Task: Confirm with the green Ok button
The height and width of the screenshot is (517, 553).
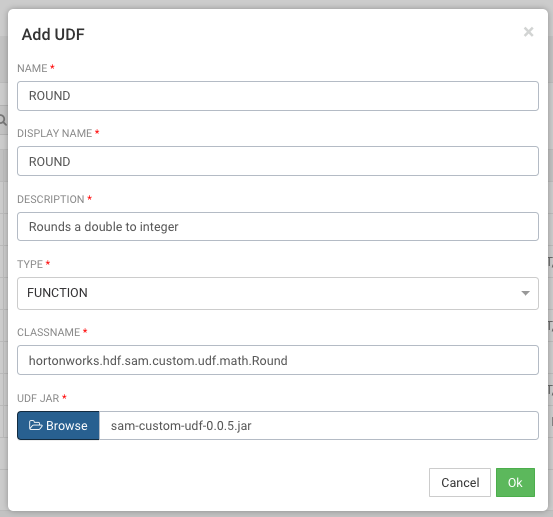Action: [x=515, y=482]
